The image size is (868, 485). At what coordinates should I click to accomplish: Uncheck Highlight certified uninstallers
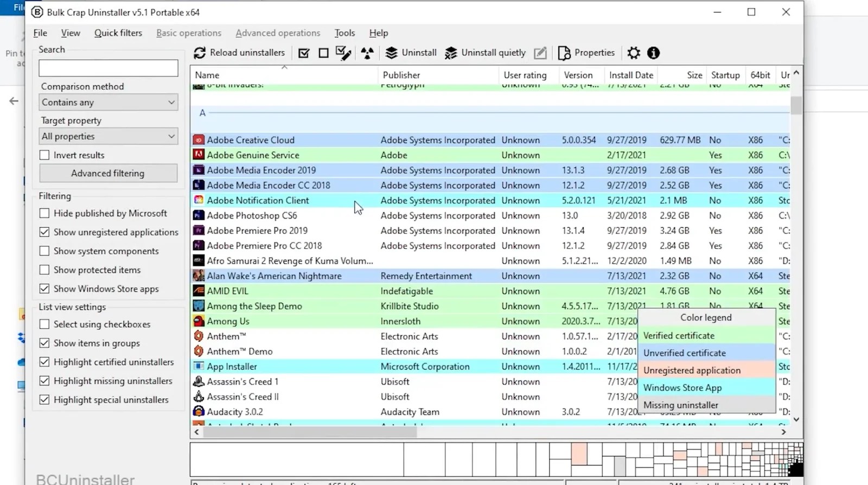[44, 362]
